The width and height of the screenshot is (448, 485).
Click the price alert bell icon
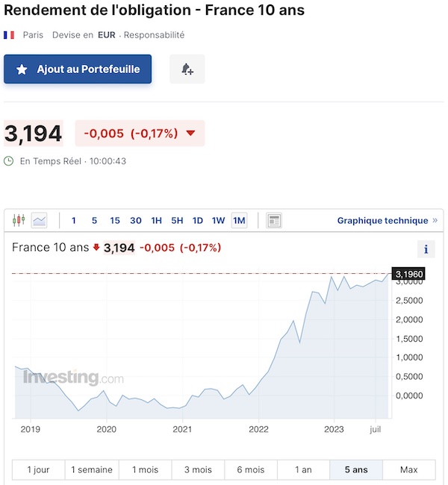[x=187, y=69]
